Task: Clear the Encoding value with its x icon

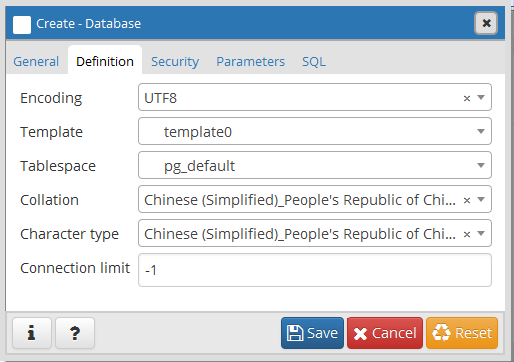Action: [x=467, y=98]
